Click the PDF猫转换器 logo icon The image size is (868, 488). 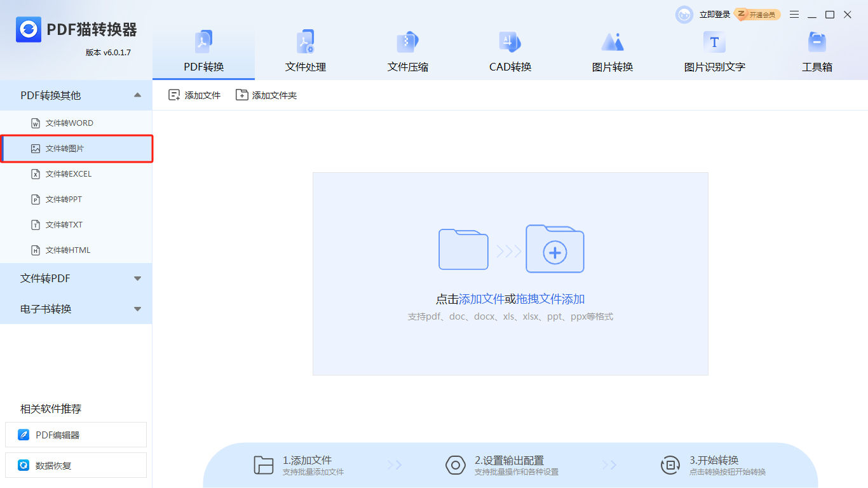(x=29, y=30)
